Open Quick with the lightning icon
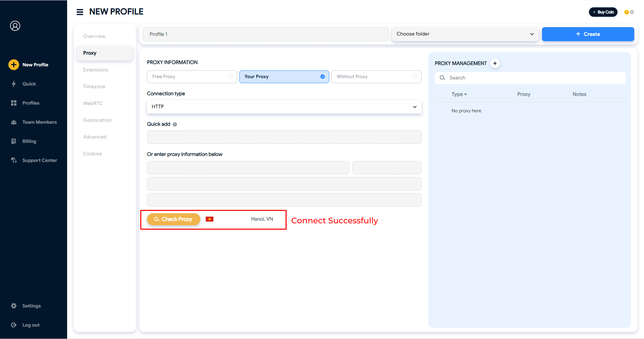The width and height of the screenshot is (644, 339). [x=14, y=84]
